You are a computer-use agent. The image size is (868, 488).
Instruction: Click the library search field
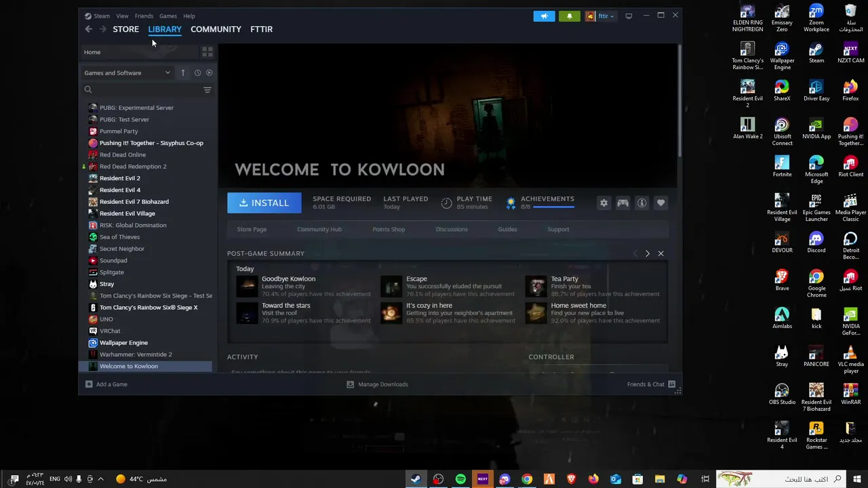tap(142, 89)
